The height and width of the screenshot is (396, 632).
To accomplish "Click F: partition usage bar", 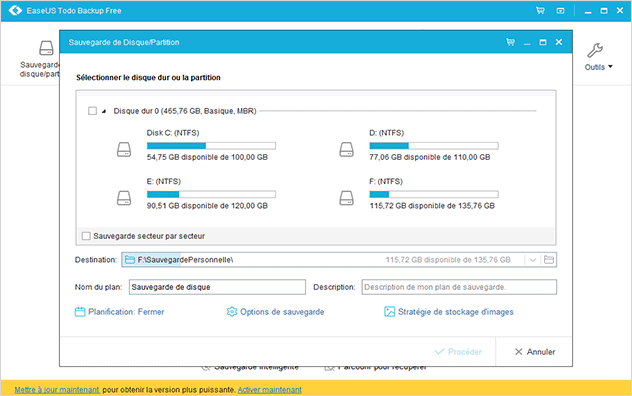I will coord(434,194).
